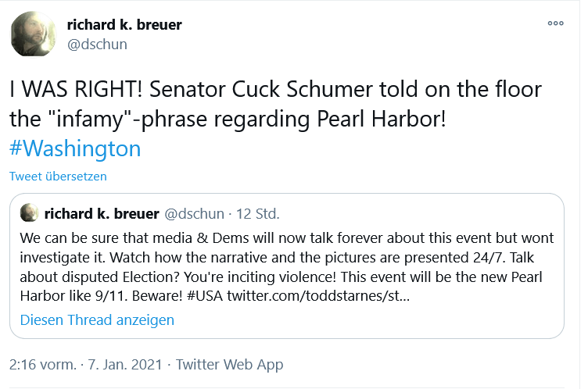
Task: Click "Senator Cuck Schumer" in the main tweet
Action: (x=242, y=90)
